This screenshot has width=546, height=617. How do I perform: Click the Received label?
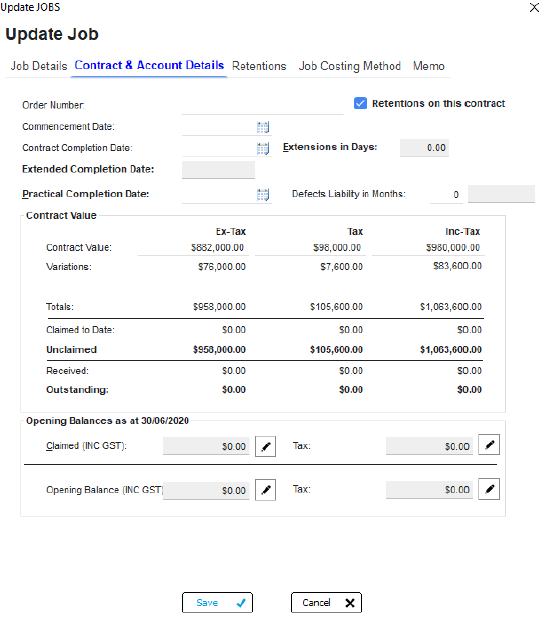tap(67, 371)
